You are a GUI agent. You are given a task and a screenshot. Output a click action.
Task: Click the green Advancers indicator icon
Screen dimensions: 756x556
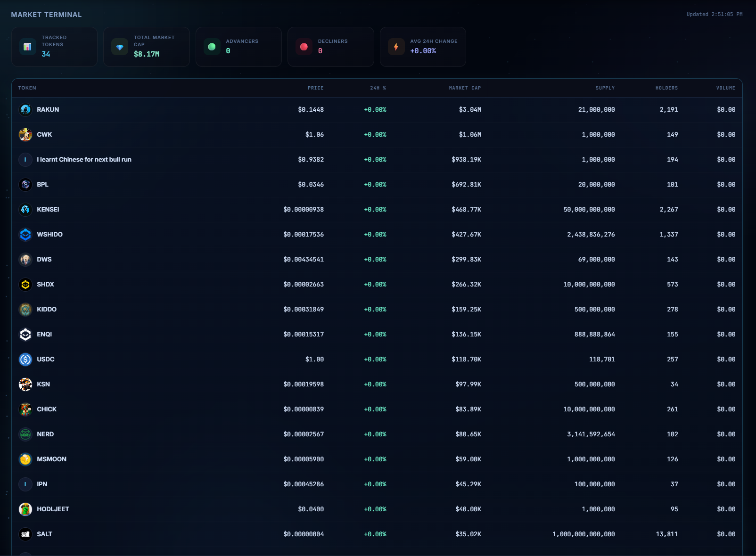pyautogui.click(x=212, y=46)
